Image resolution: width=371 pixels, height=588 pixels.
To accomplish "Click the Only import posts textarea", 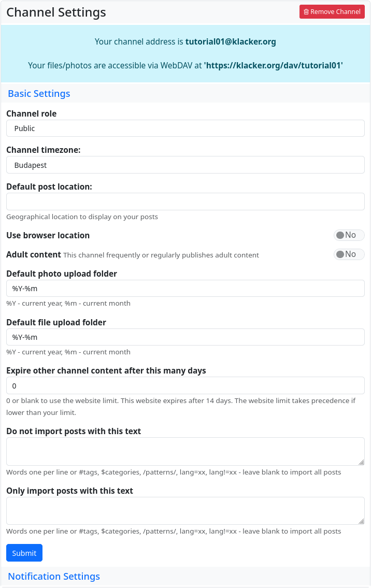I will click(x=185, y=511).
